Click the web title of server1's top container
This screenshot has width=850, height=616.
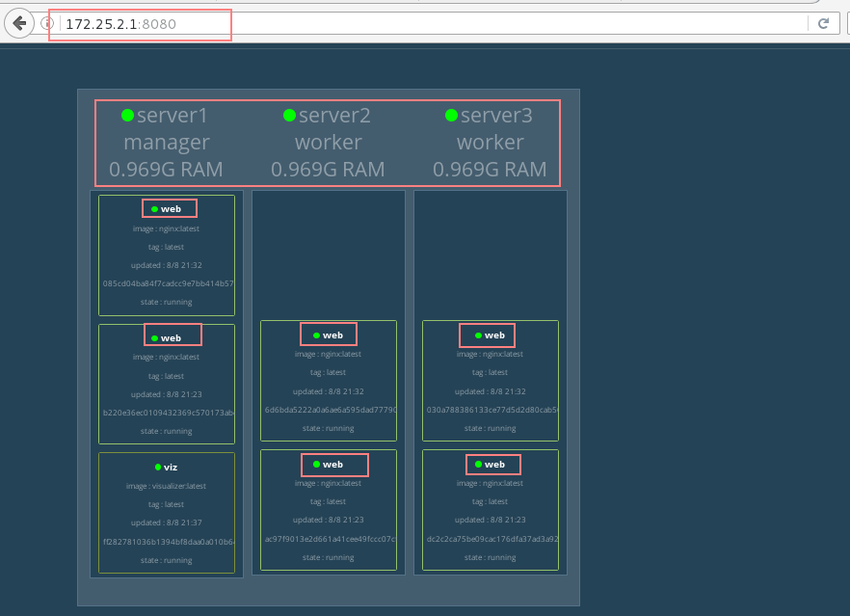(171, 209)
